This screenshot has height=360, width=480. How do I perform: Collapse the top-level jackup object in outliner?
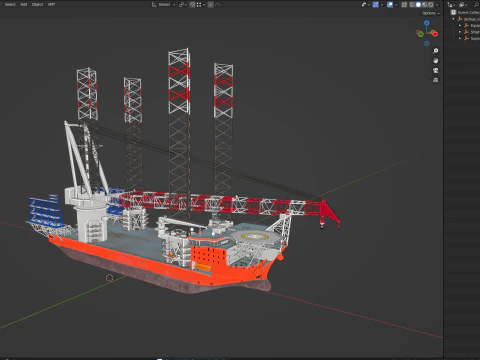pos(454,19)
